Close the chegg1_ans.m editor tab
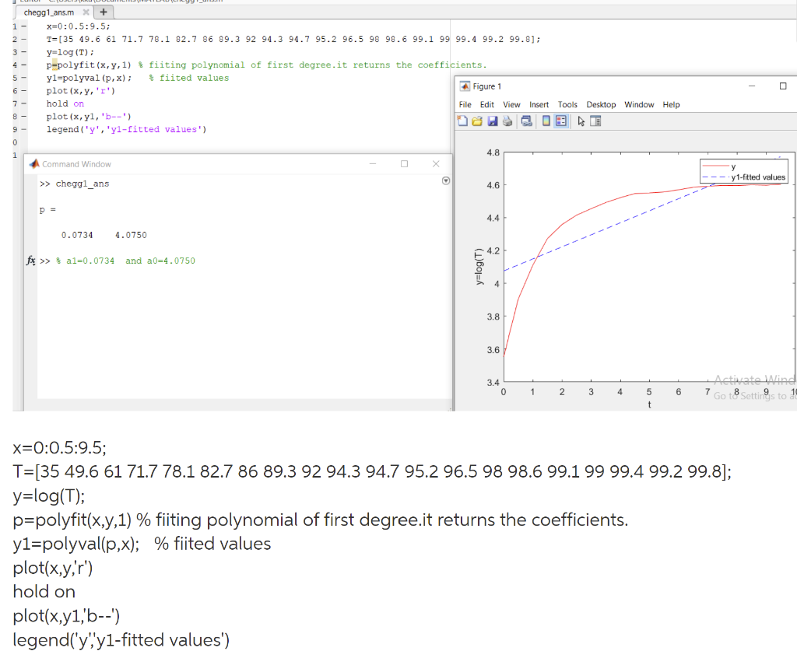Image resolution: width=797 pixels, height=672 pixels. 86,12
